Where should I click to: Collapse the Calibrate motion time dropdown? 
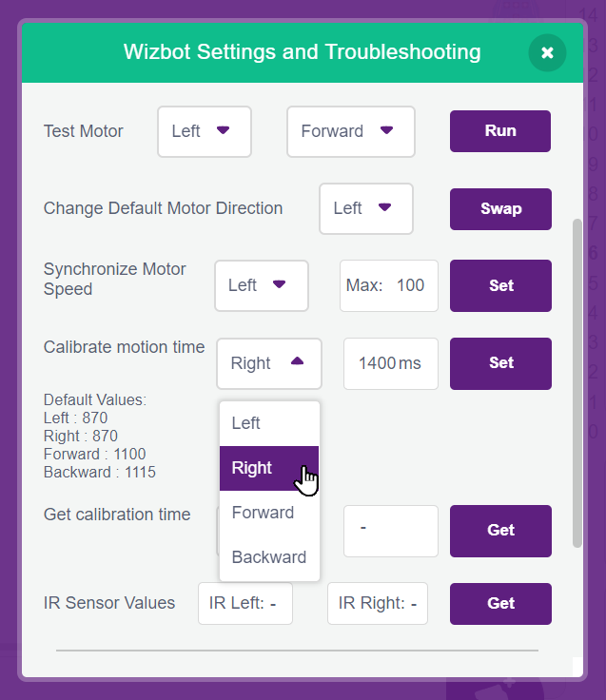click(269, 363)
